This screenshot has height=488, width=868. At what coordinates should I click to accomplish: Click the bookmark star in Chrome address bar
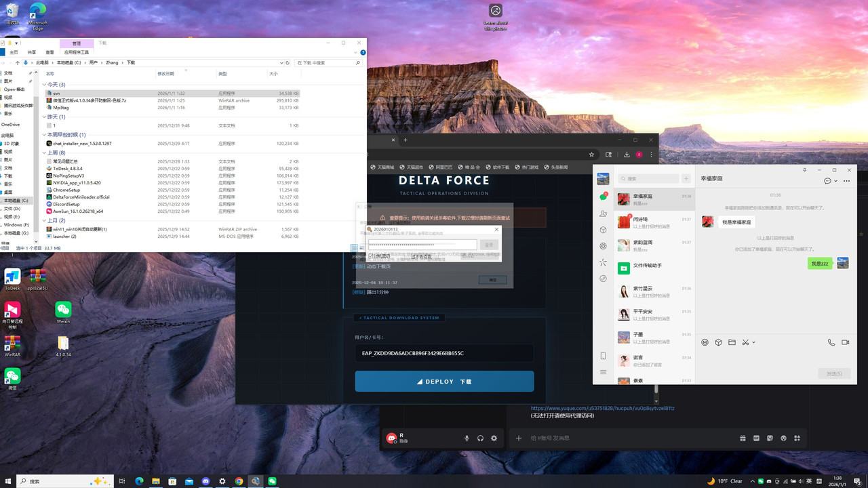coord(591,155)
